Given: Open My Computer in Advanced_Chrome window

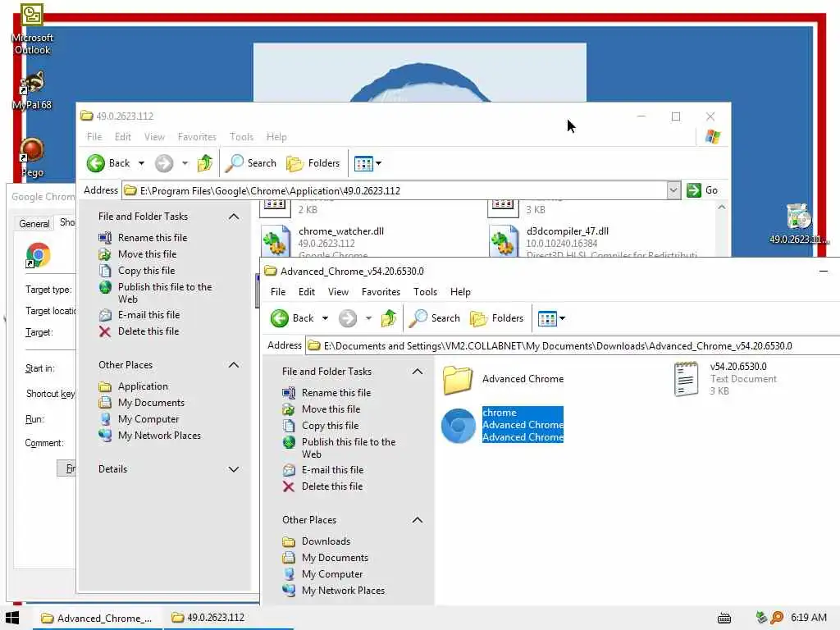Looking at the screenshot, I should (322, 574).
